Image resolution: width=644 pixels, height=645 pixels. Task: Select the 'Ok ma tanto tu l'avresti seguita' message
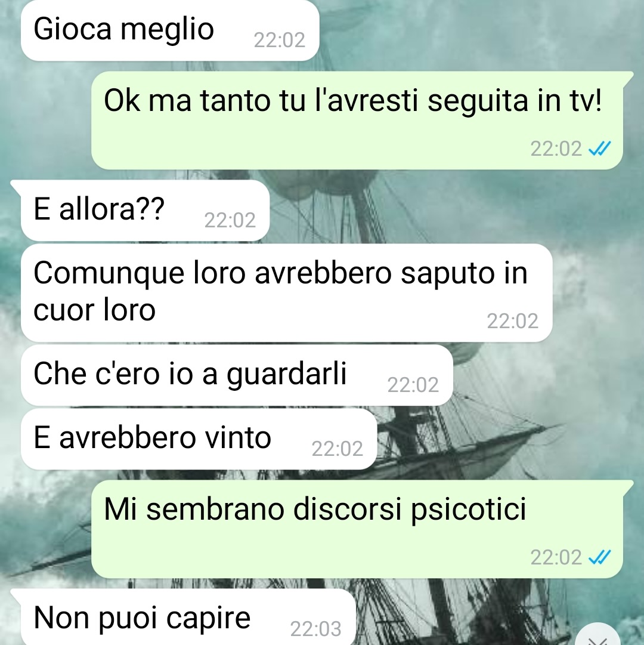click(x=357, y=120)
